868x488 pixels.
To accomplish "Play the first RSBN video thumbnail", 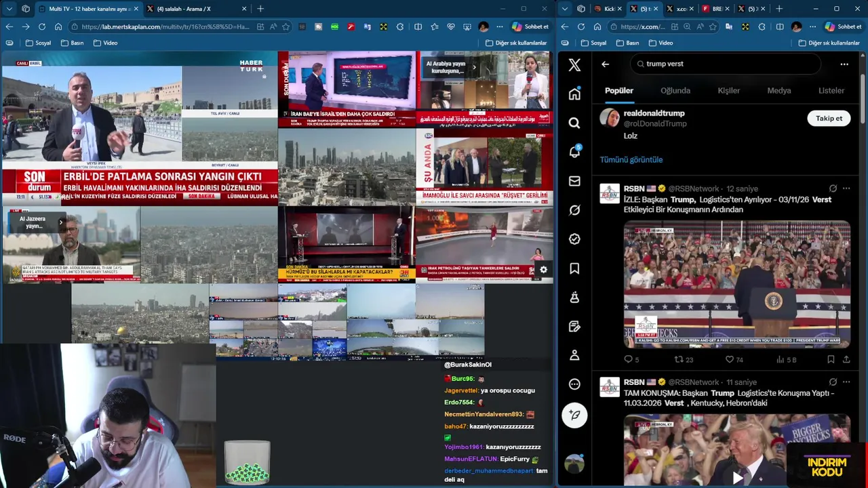I will click(x=737, y=285).
